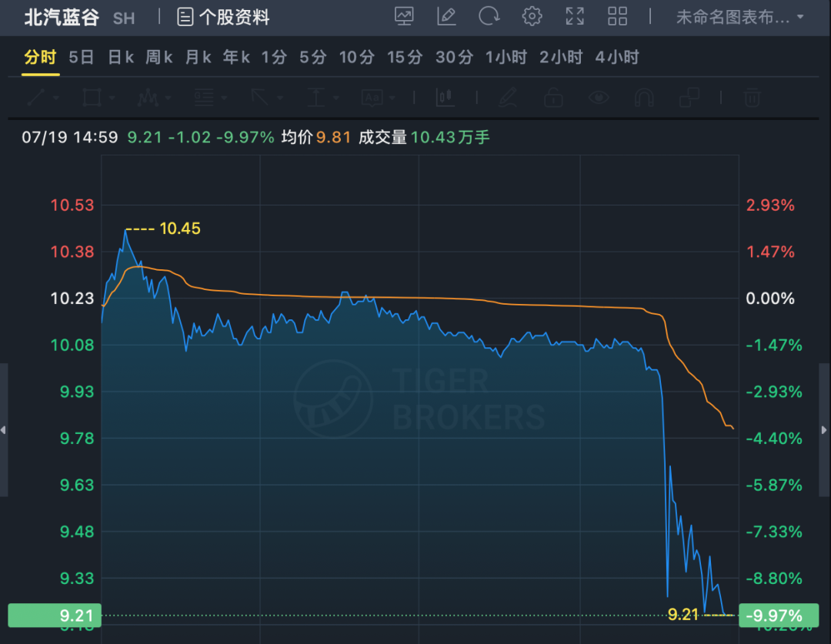Toggle the lock drawings icon
This screenshot has height=644, width=831.
[x=553, y=98]
